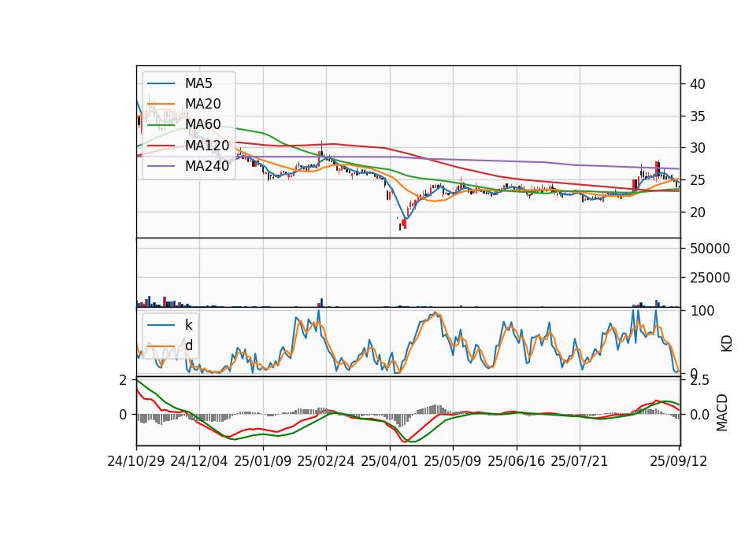Click the blue MA5 legend line swatch

(161, 84)
